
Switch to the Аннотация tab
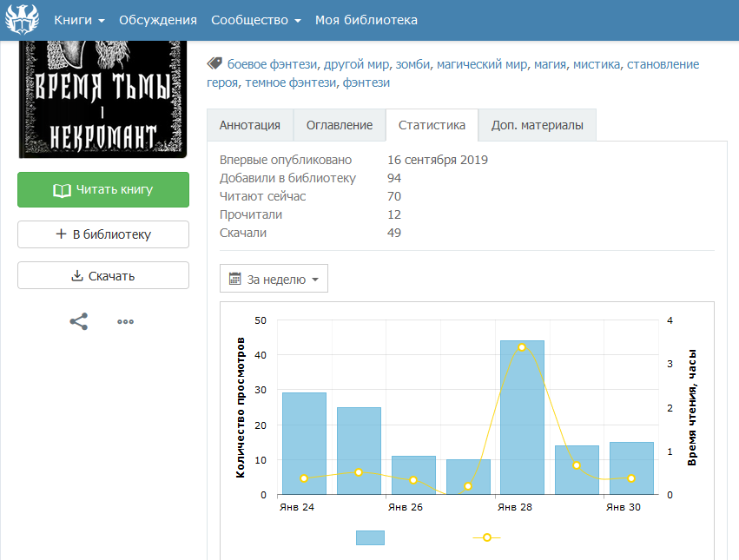pyautogui.click(x=250, y=125)
